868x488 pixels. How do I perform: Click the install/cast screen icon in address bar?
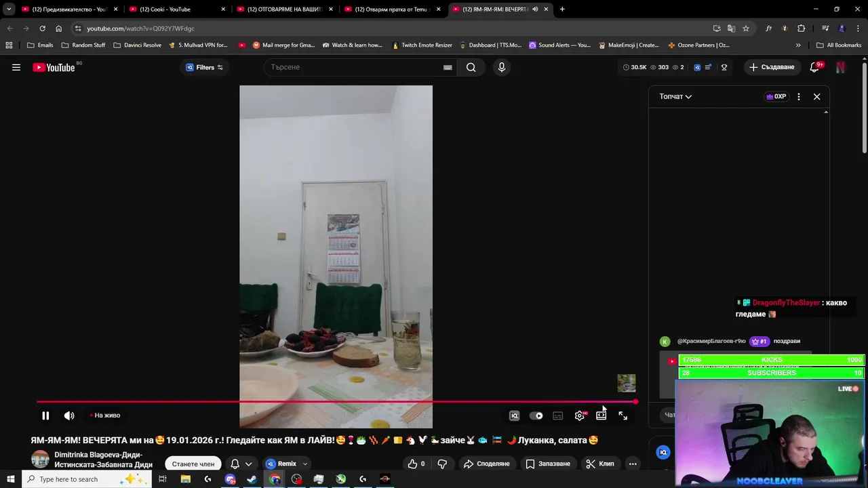coord(717,28)
